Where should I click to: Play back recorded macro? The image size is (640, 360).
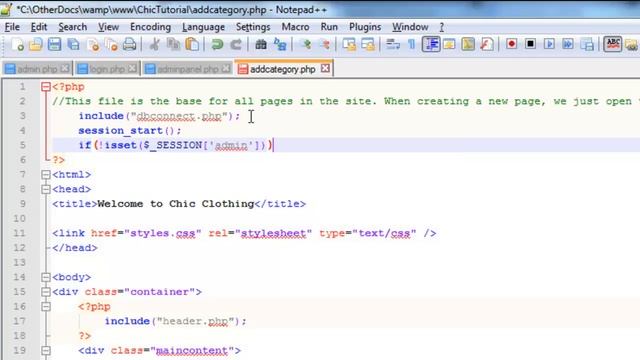click(549, 44)
